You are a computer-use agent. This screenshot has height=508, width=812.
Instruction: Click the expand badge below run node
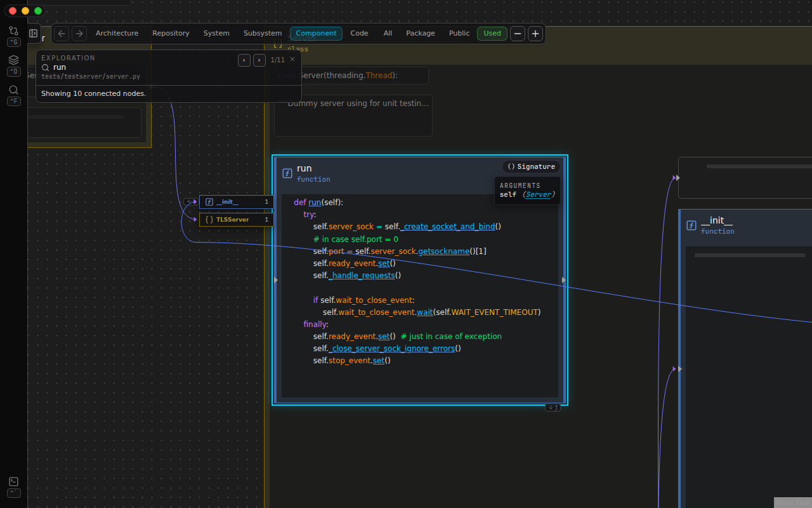click(x=553, y=408)
